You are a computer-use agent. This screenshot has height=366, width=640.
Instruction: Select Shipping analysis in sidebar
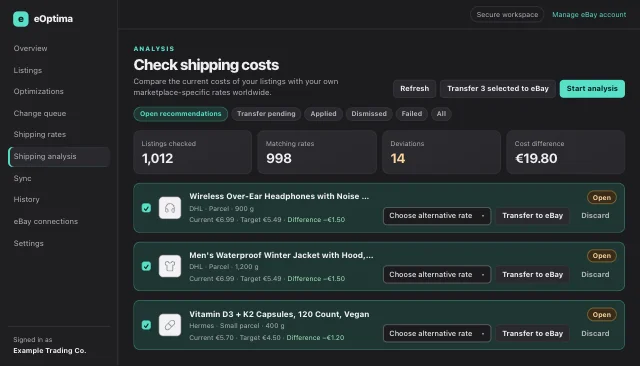point(59,157)
